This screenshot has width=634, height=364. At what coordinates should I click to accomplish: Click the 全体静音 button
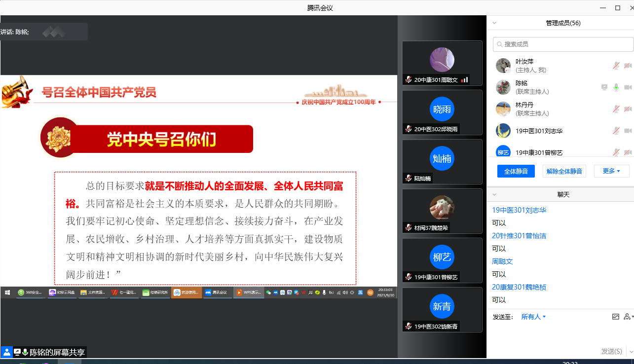click(516, 171)
